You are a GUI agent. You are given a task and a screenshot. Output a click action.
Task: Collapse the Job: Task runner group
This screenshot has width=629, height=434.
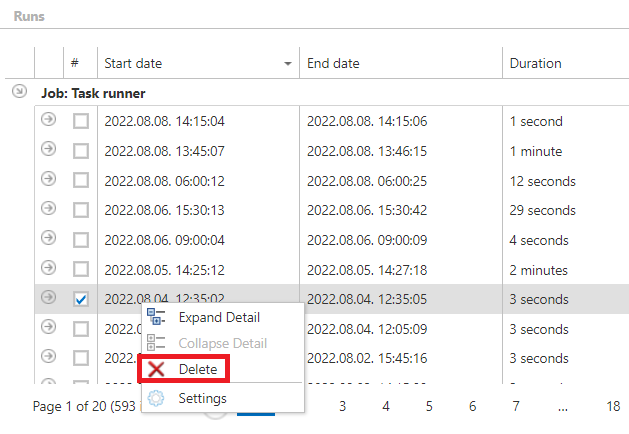coord(19,92)
